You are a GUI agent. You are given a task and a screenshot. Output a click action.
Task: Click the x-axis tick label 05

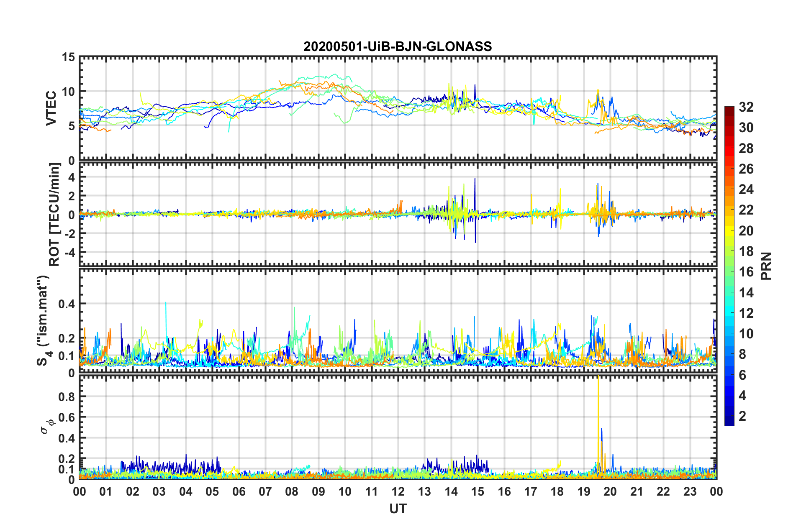212,491
